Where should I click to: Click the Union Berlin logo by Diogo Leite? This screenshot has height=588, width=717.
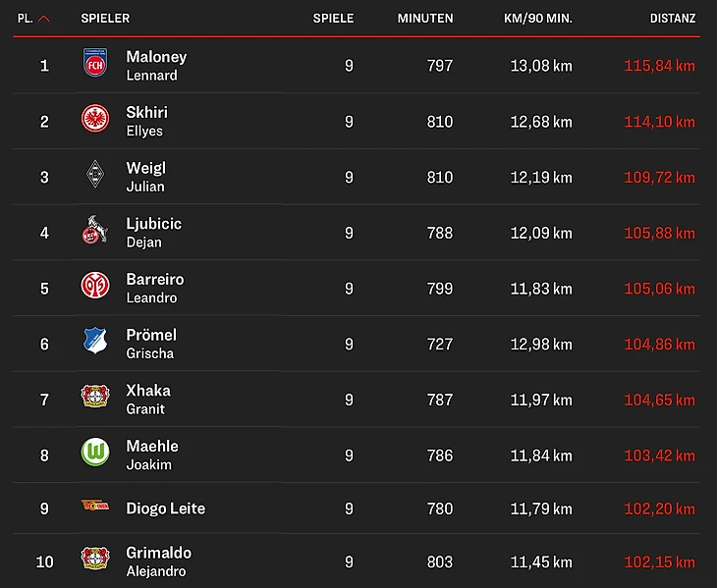click(95, 508)
